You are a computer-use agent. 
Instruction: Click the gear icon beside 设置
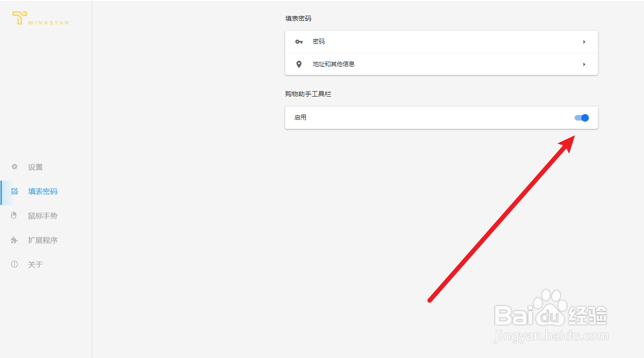click(x=14, y=167)
